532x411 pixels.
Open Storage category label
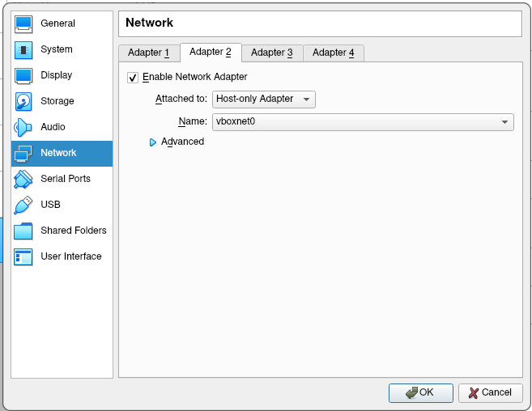(x=57, y=101)
